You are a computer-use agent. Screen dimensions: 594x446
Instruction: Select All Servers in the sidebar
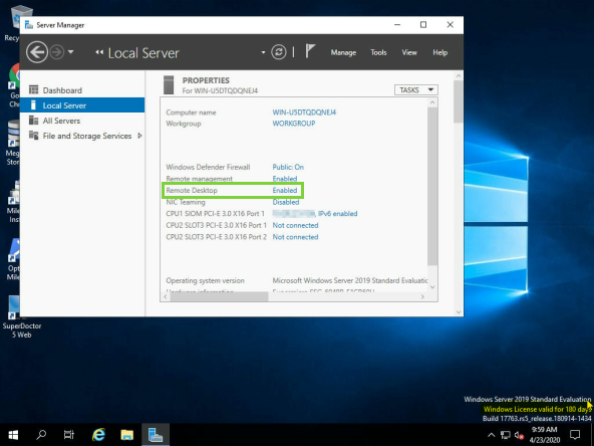[83, 120]
